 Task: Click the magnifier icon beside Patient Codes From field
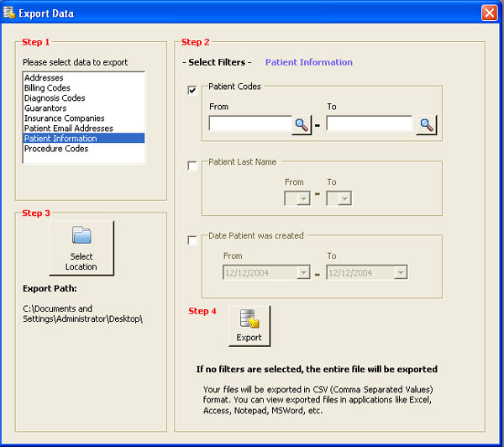tap(302, 125)
